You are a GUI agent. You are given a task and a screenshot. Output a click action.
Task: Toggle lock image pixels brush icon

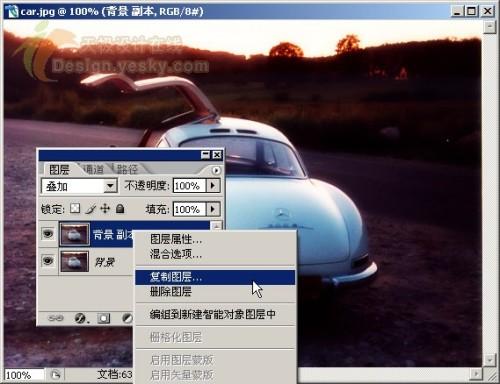(x=90, y=209)
